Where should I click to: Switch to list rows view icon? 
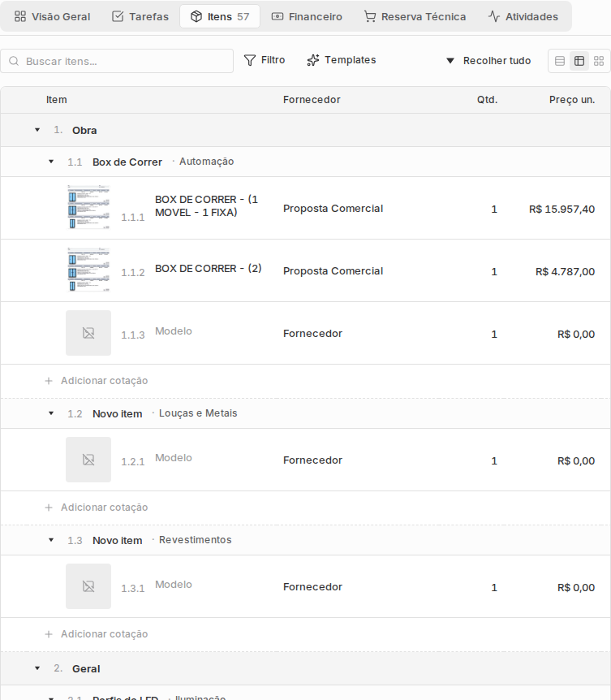560,61
